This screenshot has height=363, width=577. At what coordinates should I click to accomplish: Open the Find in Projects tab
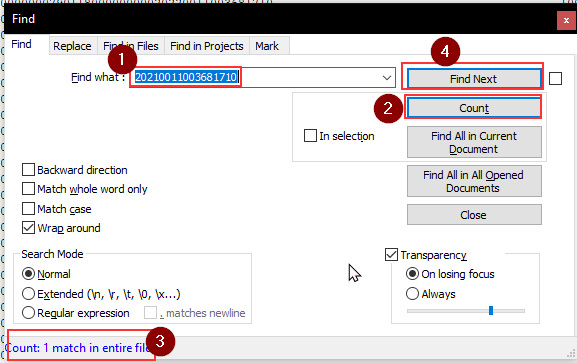point(207,46)
